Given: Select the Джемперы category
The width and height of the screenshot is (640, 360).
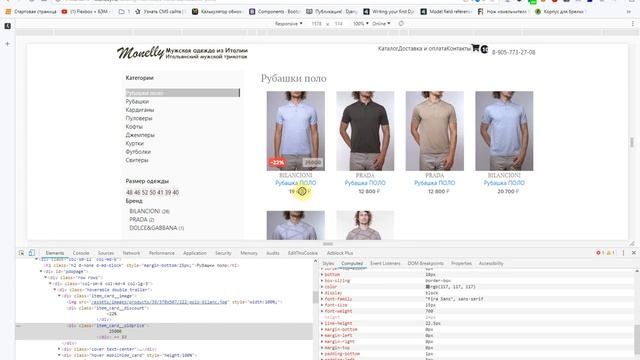Looking at the screenshot, I should tap(140, 135).
